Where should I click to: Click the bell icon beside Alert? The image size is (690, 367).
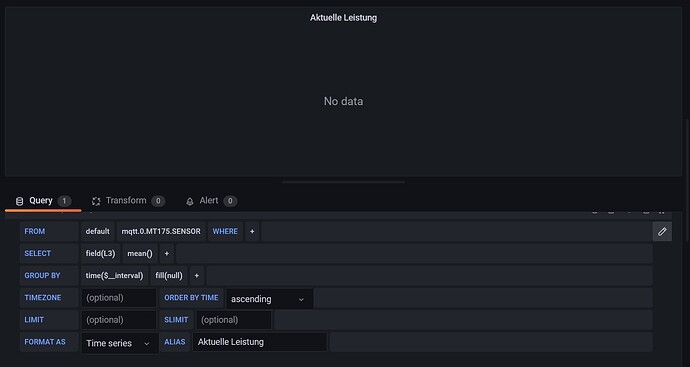click(x=190, y=202)
